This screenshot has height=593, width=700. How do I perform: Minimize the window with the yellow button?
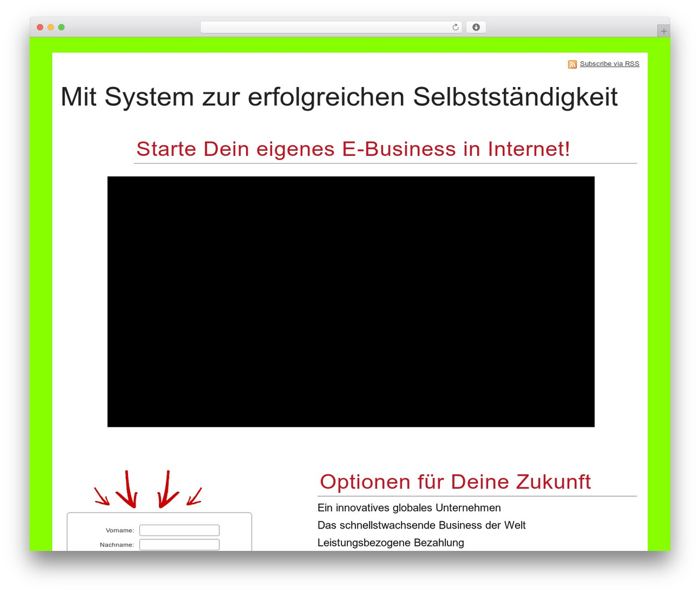pyautogui.click(x=51, y=27)
